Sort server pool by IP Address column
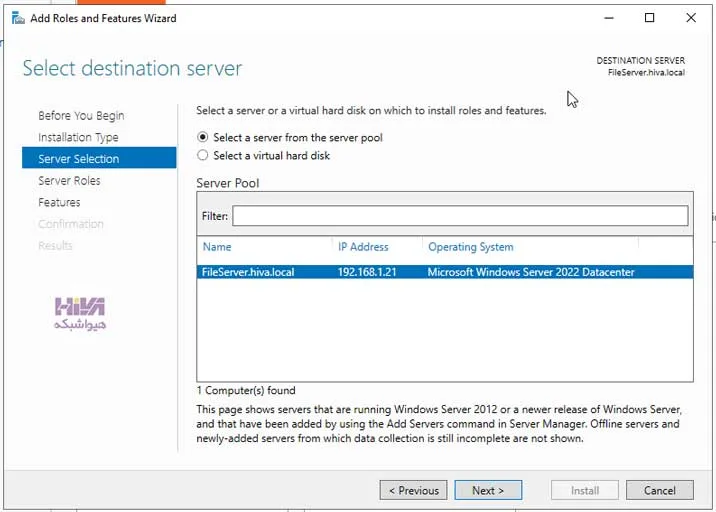This screenshot has height=512, width=716. pyautogui.click(x=363, y=247)
